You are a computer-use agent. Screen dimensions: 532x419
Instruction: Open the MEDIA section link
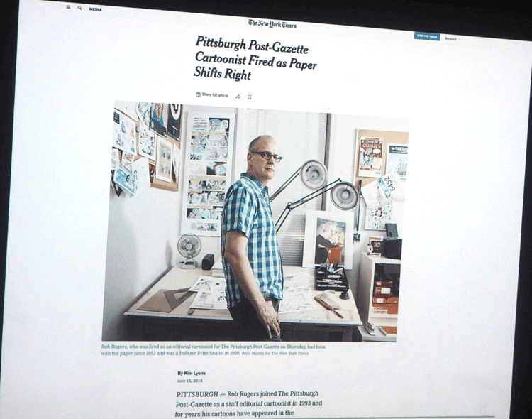pos(96,9)
